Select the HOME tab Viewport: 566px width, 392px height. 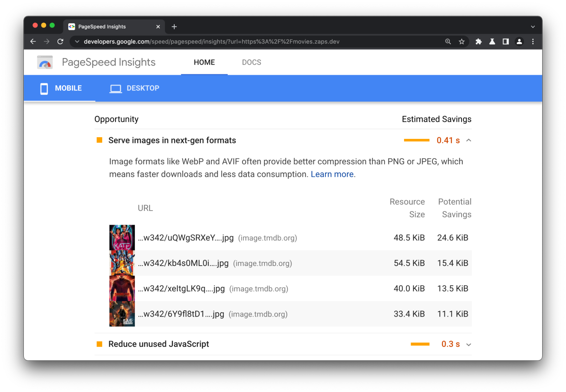[204, 62]
